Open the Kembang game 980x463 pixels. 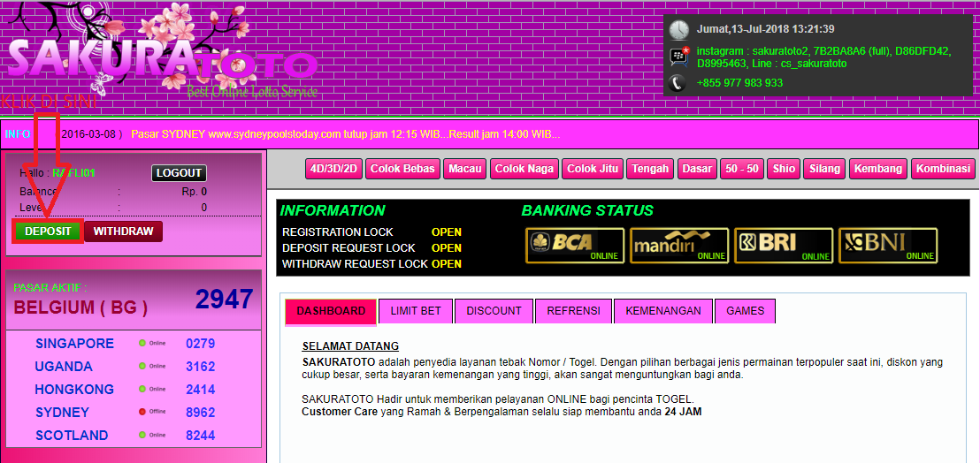[878, 169]
